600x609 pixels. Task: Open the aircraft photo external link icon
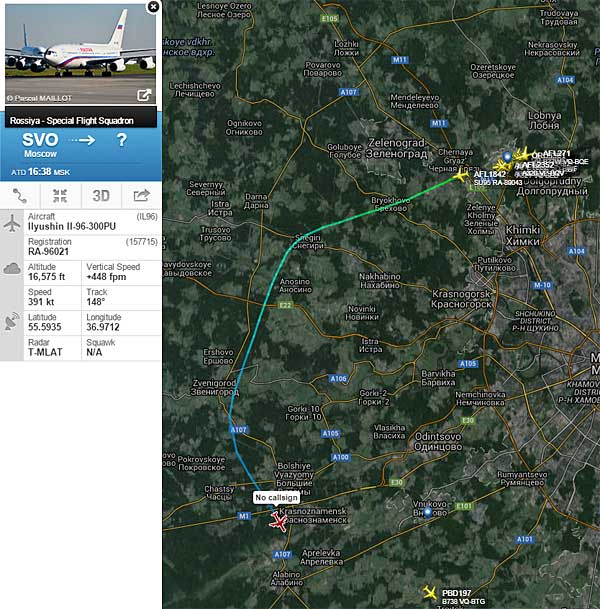click(144, 95)
